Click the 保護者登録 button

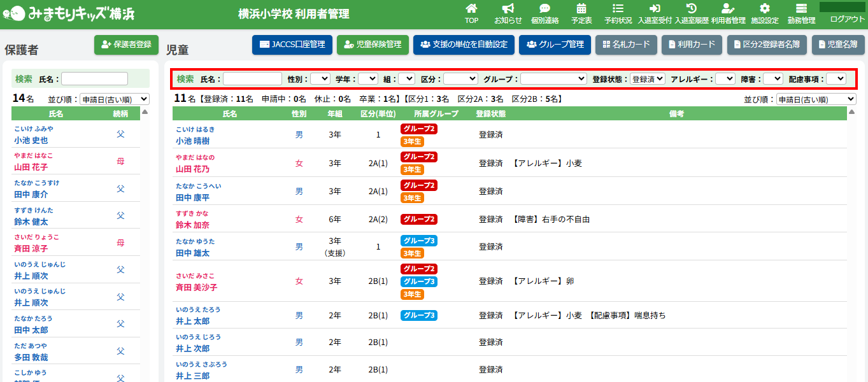(x=126, y=45)
